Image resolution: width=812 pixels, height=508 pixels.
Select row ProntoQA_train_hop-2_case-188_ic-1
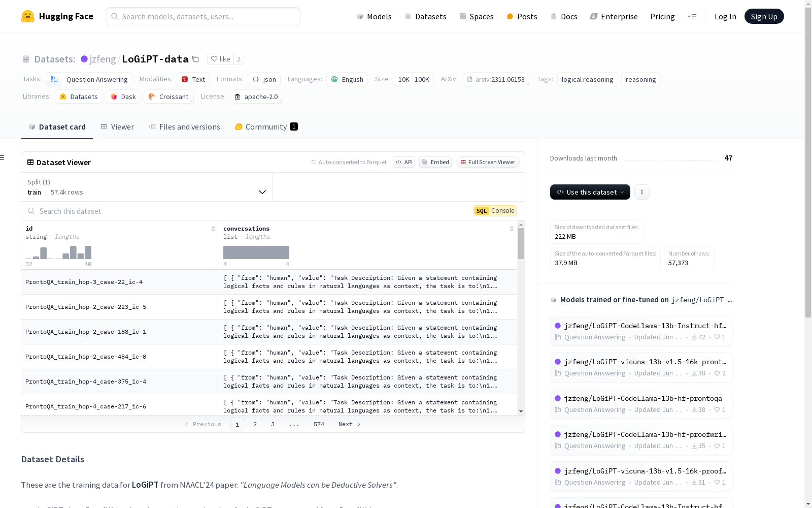[x=269, y=332]
